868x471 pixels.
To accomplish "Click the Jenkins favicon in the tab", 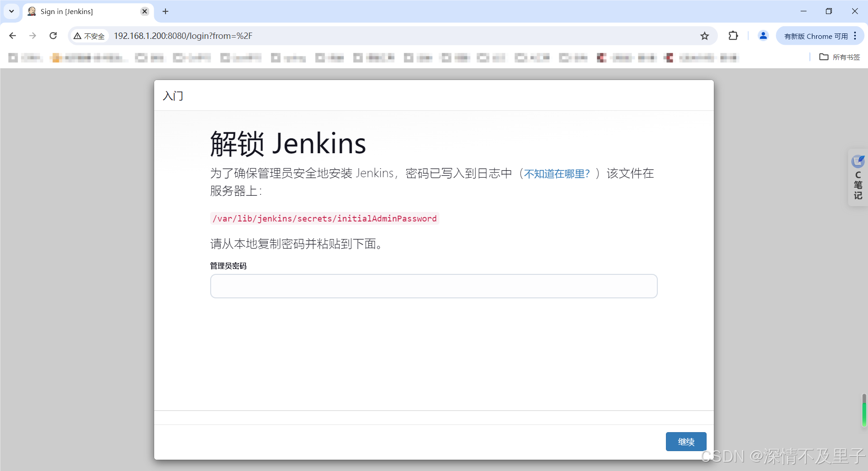I will [32, 11].
